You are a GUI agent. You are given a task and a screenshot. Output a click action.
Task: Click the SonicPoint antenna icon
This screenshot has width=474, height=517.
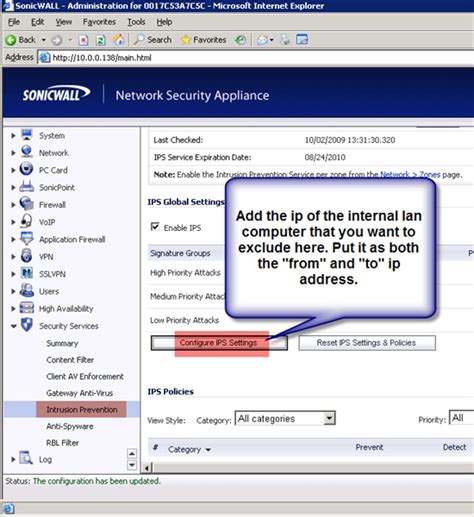(26, 187)
